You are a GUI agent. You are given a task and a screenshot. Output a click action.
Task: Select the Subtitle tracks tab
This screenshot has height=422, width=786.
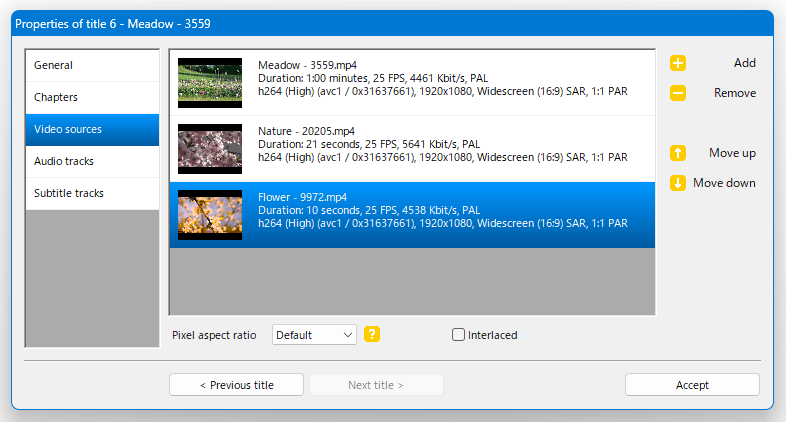point(92,193)
